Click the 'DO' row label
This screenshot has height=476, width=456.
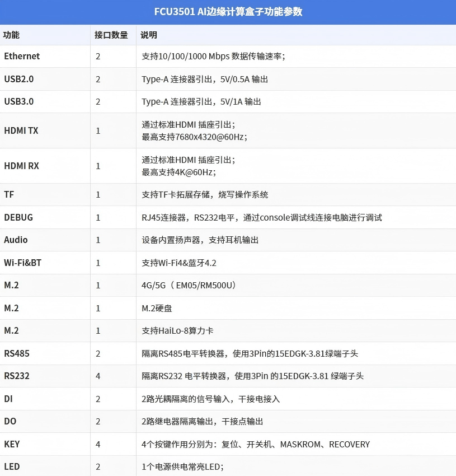click(10, 421)
